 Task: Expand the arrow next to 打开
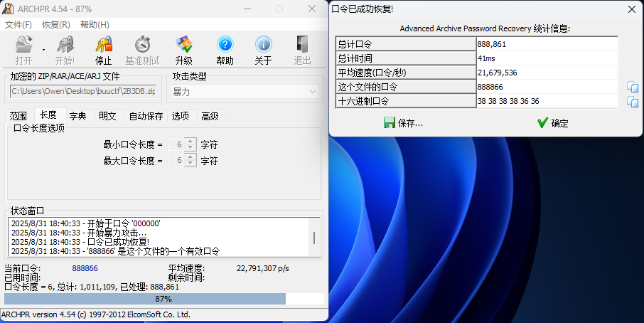(x=43, y=50)
